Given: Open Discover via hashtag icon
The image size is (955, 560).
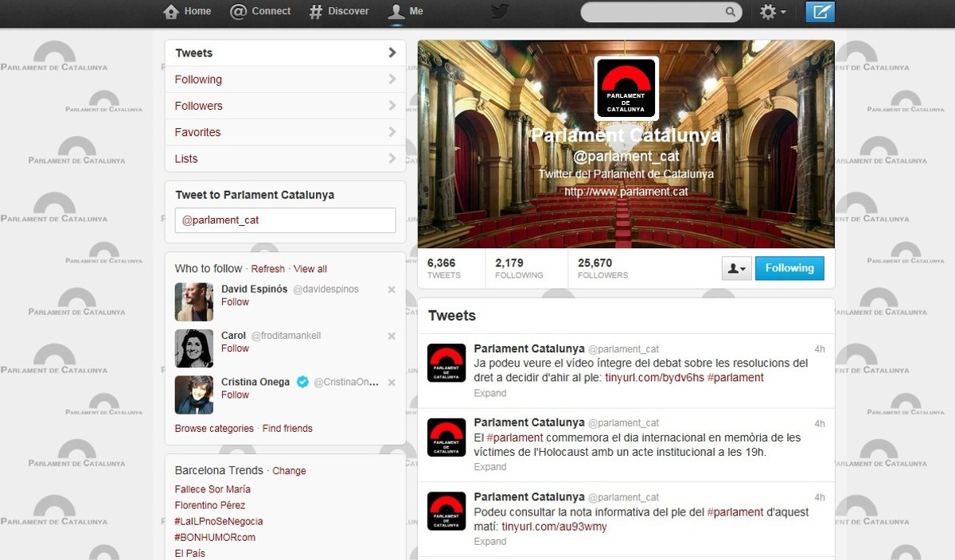Looking at the screenshot, I should (316, 12).
